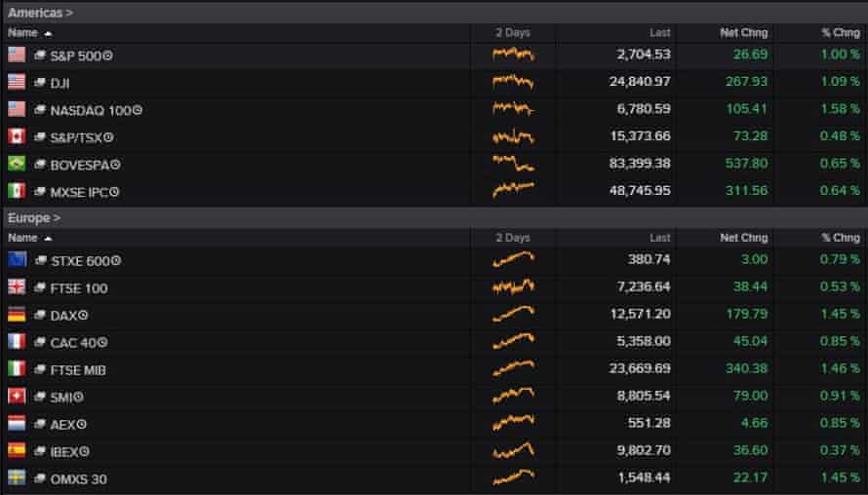The image size is (868, 495).
Task: Select S&P 500 net change 26.69
Action: pos(750,55)
